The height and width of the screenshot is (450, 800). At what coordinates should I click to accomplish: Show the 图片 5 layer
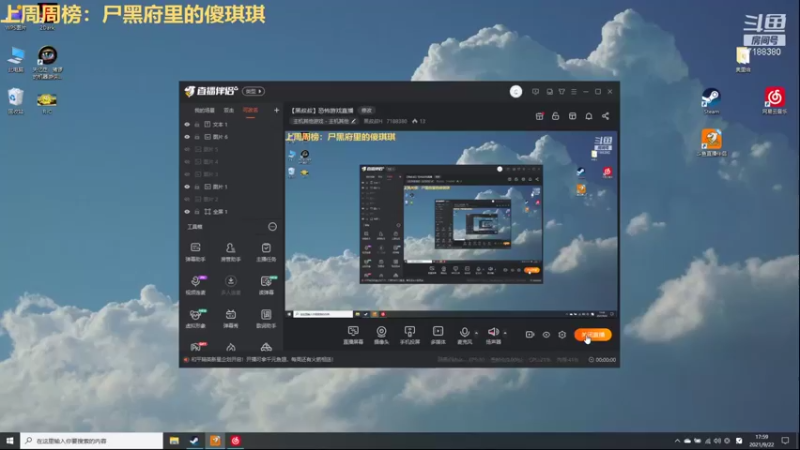pyautogui.click(x=187, y=149)
